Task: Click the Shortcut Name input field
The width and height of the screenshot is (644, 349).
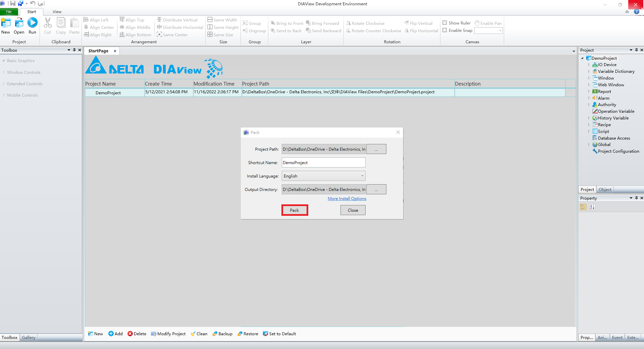Action: point(323,162)
